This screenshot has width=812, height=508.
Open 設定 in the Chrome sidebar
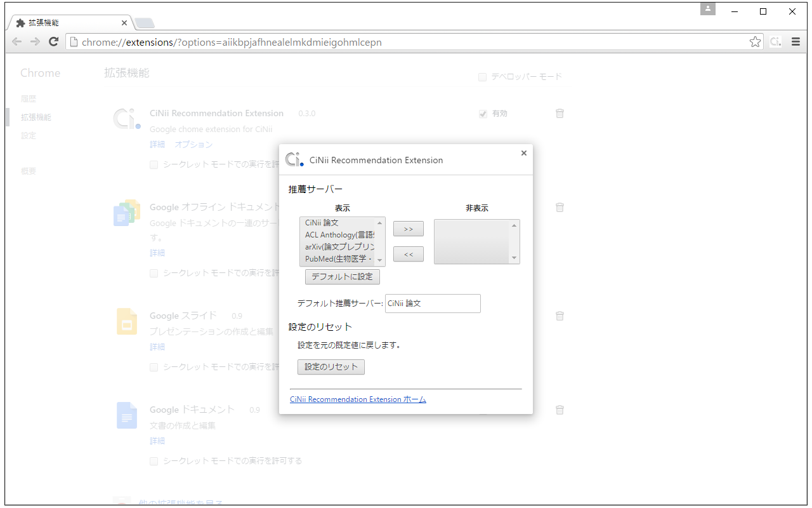click(29, 136)
